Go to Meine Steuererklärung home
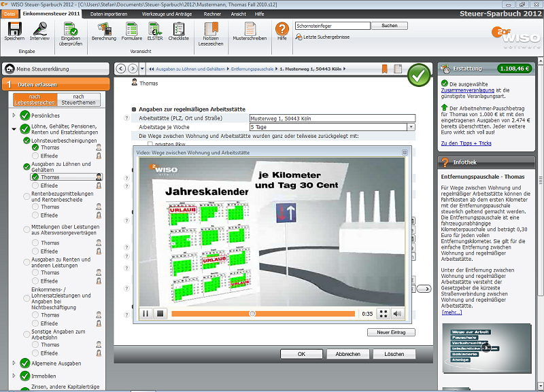The image size is (544, 392). [56, 69]
